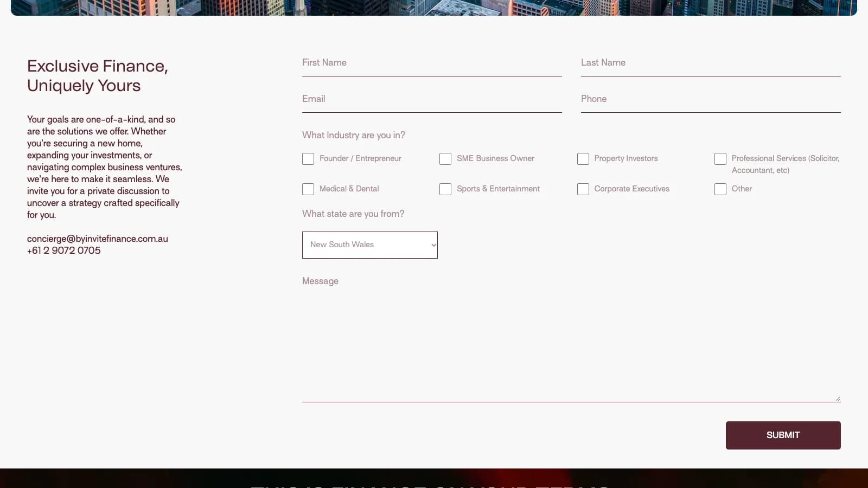The width and height of the screenshot is (868, 488).
Task: Click inside the Message text area
Action: pos(571,336)
